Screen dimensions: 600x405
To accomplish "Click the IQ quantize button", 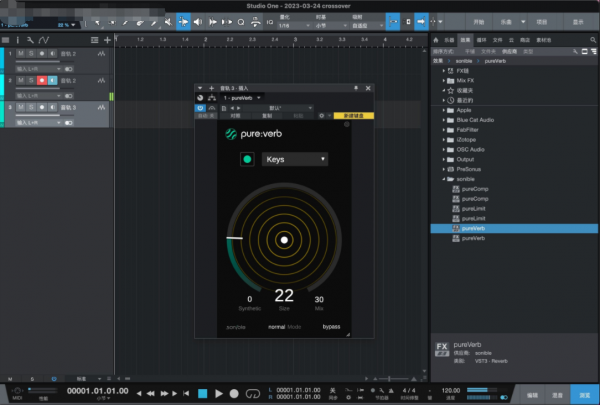I will 270,22.
